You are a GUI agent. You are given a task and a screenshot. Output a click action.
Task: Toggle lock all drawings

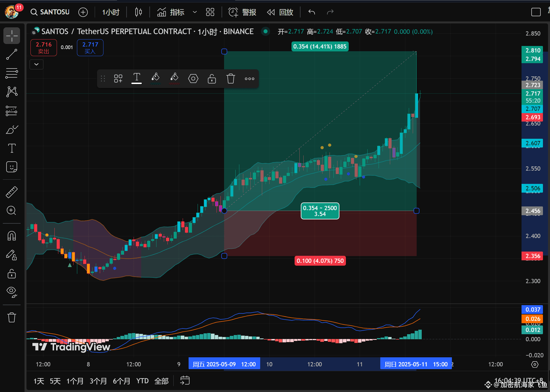click(x=12, y=274)
